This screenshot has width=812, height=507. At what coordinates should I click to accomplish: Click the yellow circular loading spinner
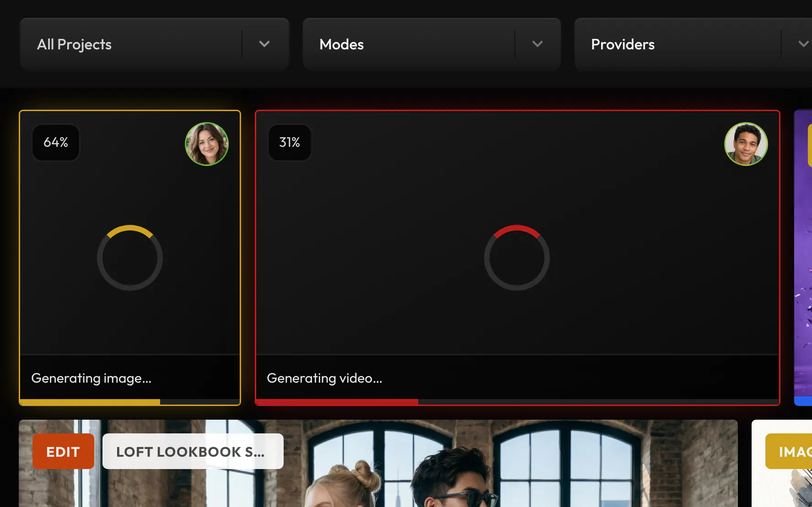pos(130,258)
